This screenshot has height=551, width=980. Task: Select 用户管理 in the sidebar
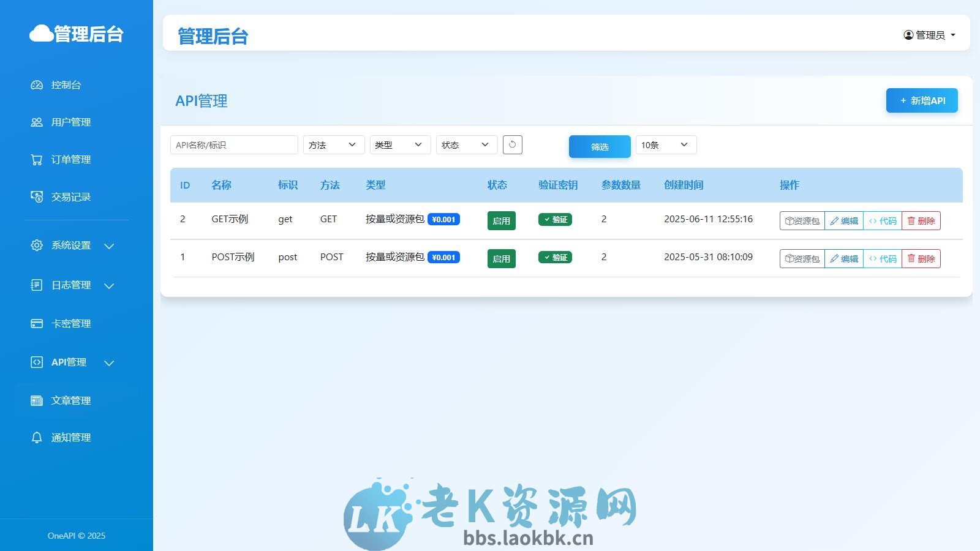coord(70,122)
